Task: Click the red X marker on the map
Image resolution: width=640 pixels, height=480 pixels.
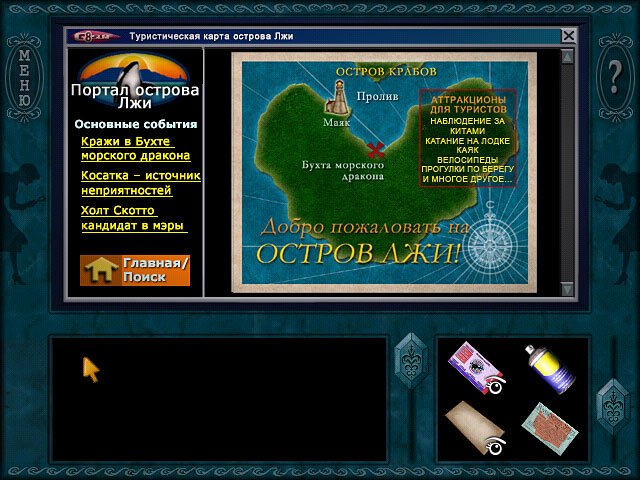Action: 376,151
